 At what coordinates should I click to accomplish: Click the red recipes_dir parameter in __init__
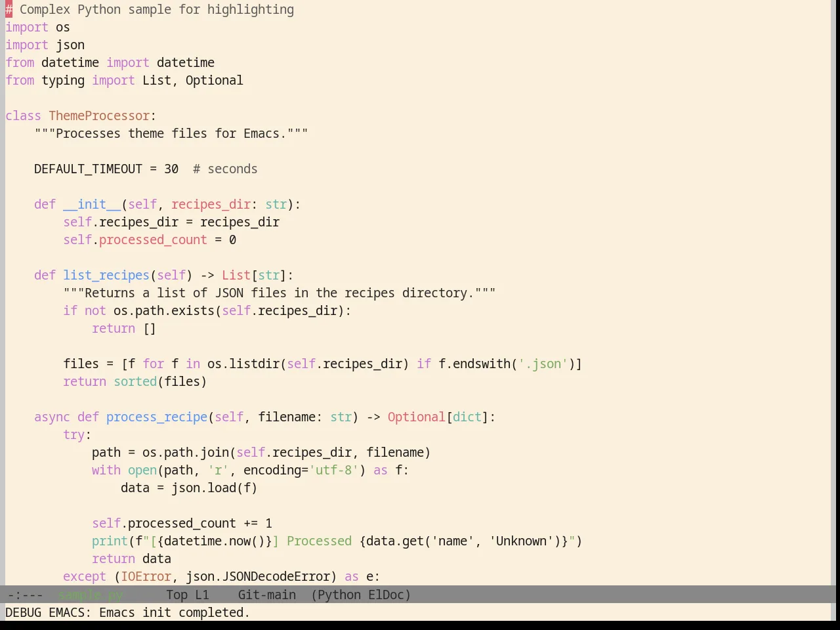click(x=211, y=205)
